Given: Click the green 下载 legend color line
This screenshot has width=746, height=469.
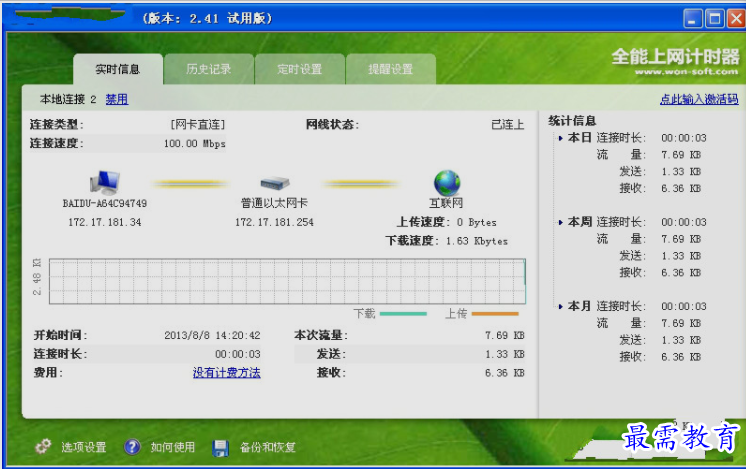Looking at the screenshot, I should coord(403,314).
